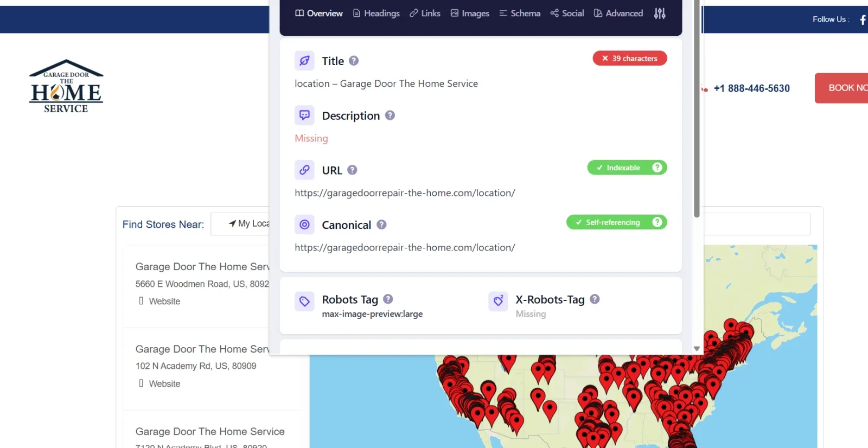
Task: Click the help icon next to Title
Action: tap(354, 61)
